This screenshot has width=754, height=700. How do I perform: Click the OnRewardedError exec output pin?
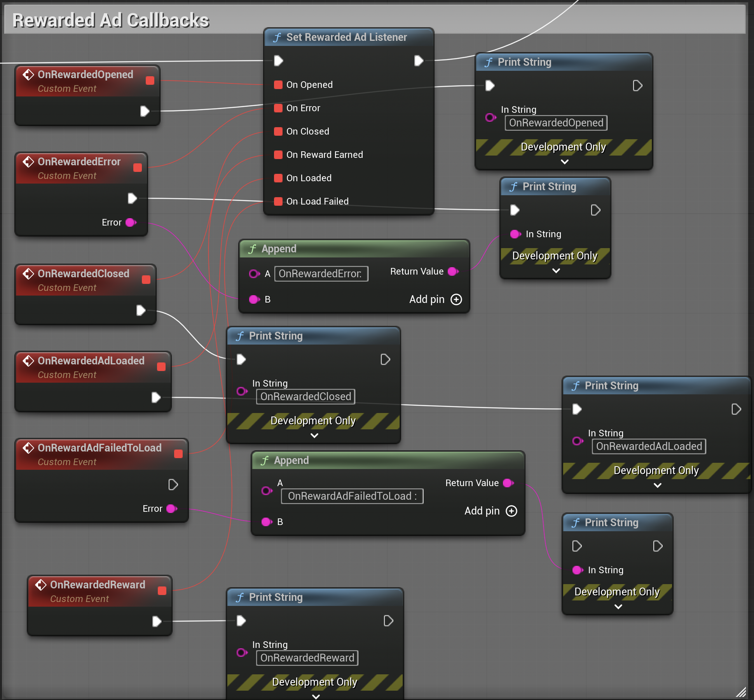132,198
